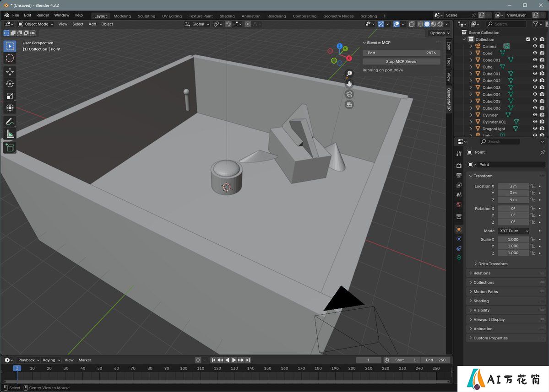Open the File menu
This screenshot has height=392, width=549.
(16, 15)
